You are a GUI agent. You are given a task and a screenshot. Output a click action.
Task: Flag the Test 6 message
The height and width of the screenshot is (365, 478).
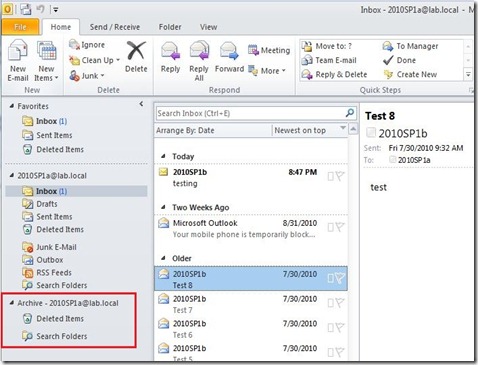tap(340, 328)
